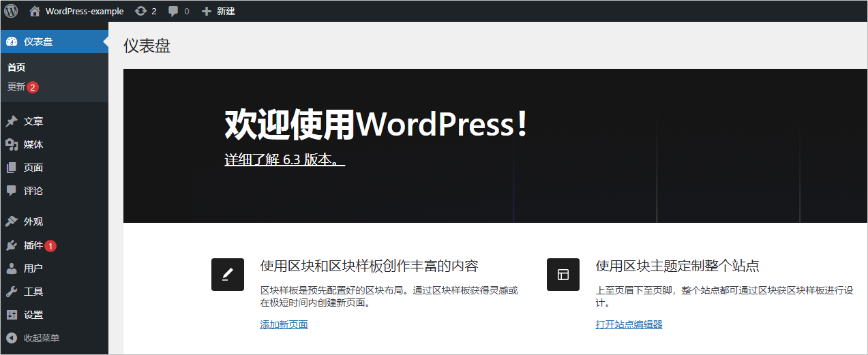
Task: Click the comments count 0 in admin bar
Action: tap(187, 12)
